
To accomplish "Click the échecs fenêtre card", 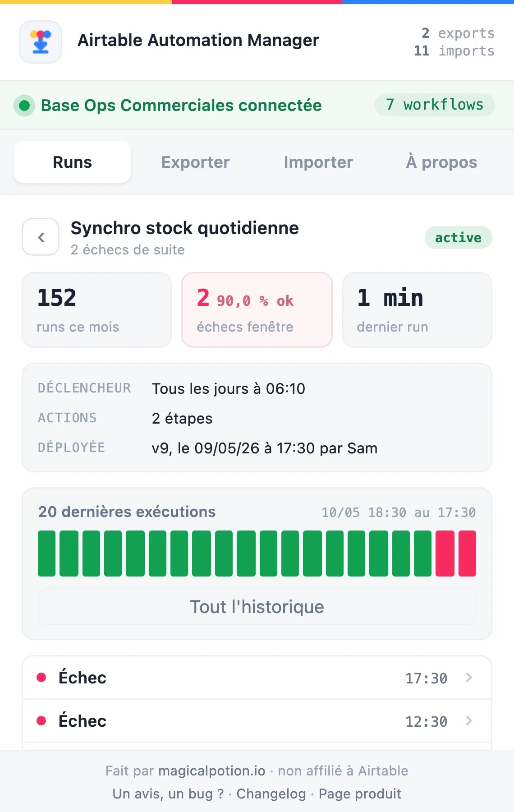I will tap(257, 310).
